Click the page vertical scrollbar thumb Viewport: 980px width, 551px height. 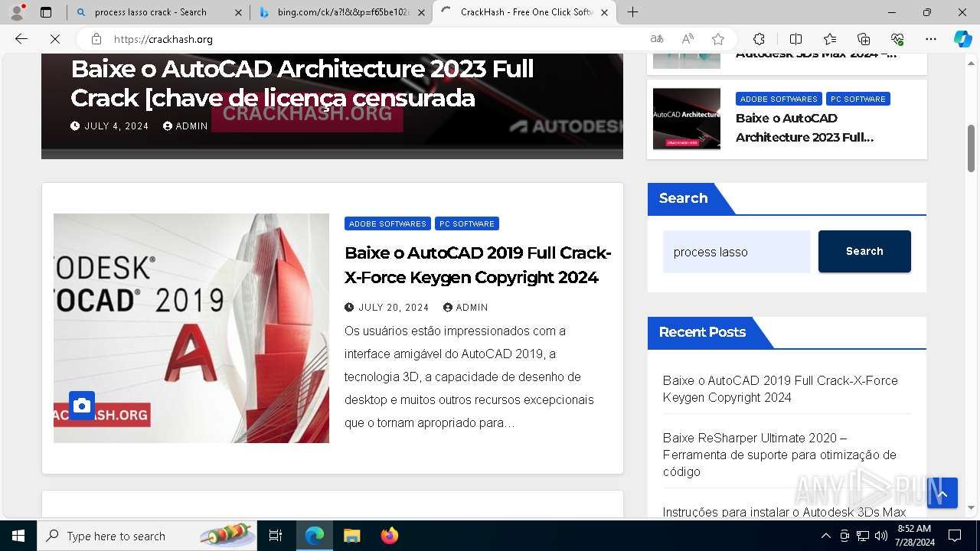pyautogui.click(x=972, y=148)
